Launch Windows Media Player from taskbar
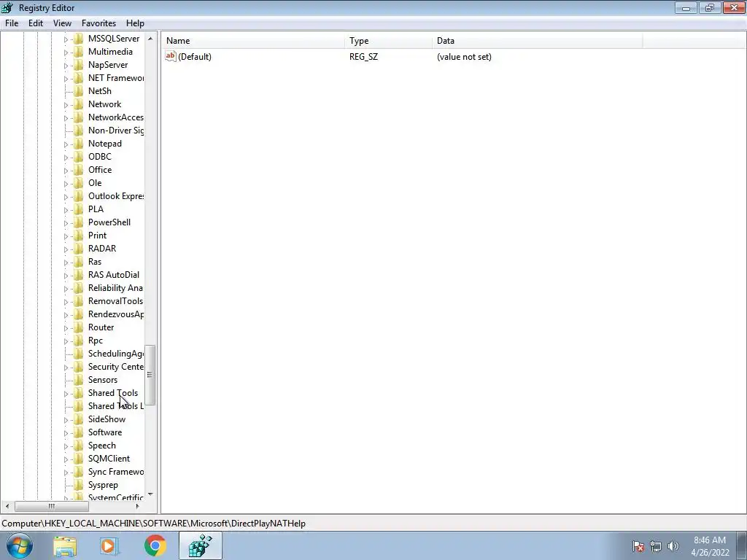 tap(109, 546)
